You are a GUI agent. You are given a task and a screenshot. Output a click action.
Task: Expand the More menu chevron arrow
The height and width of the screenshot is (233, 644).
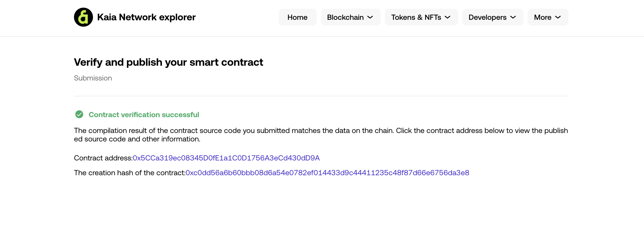(x=558, y=17)
